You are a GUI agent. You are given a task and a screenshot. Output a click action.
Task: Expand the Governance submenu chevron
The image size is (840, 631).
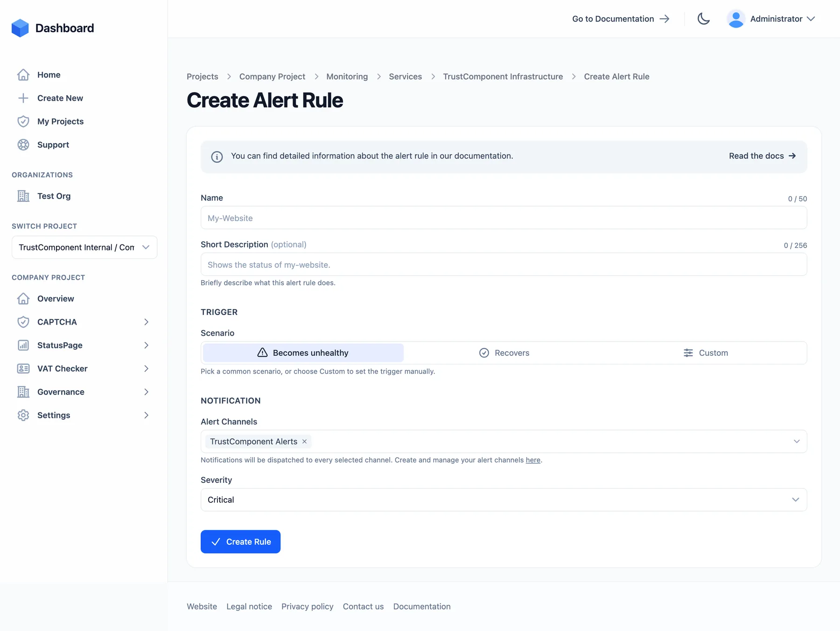(x=146, y=392)
